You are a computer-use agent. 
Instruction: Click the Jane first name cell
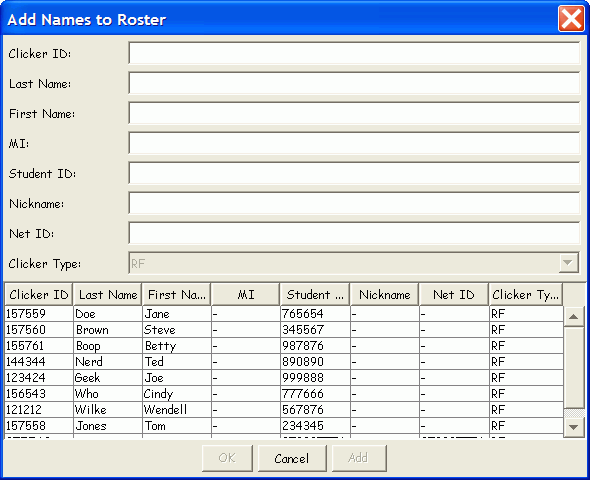[x=177, y=314]
